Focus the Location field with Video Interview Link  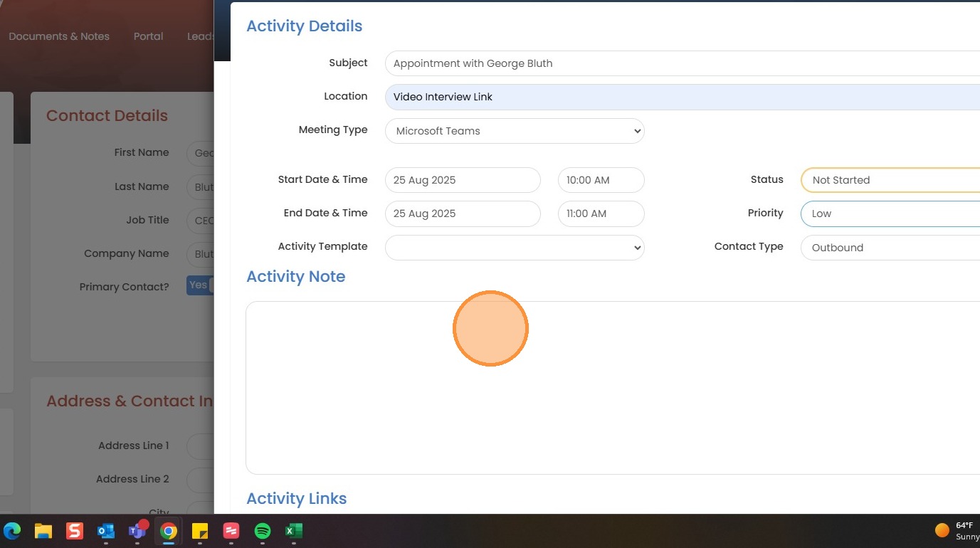pyautogui.click(x=683, y=97)
